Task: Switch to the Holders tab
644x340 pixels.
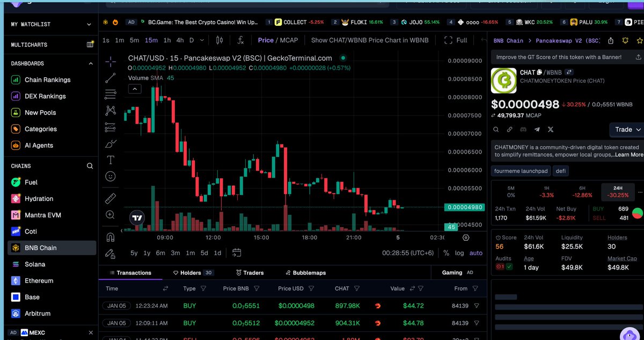Action: 193,273
